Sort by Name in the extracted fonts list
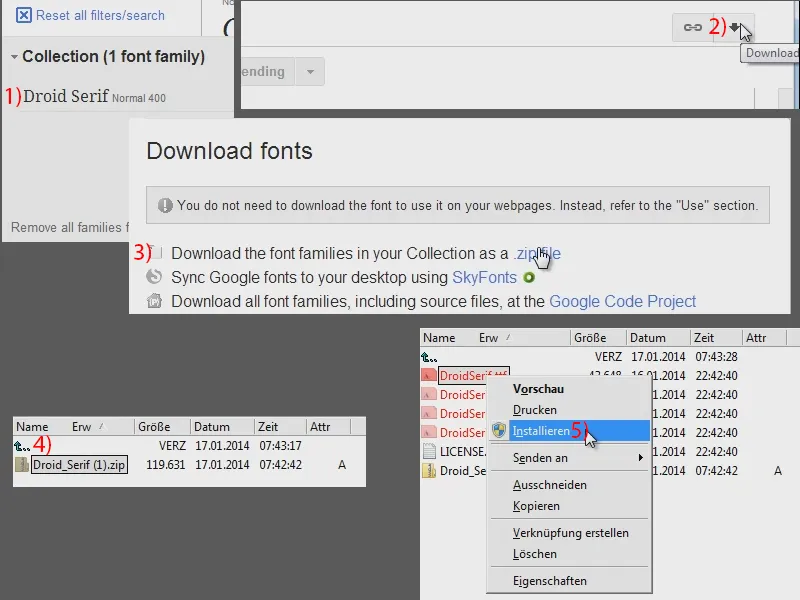800x600 pixels. click(x=439, y=338)
